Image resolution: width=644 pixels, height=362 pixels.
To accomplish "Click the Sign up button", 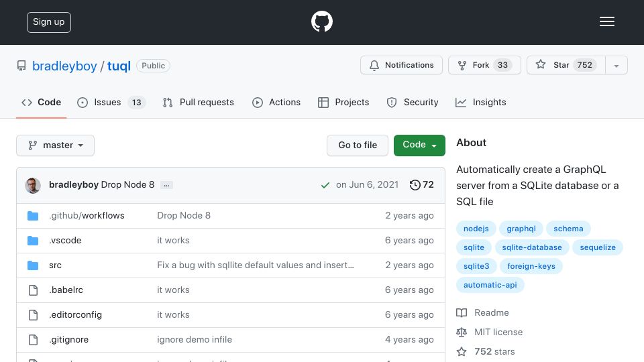I will pyautogui.click(x=49, y=22).
